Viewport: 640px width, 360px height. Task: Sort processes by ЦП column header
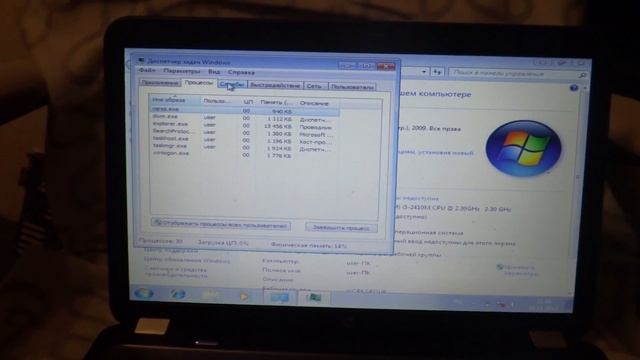[247, 102]
